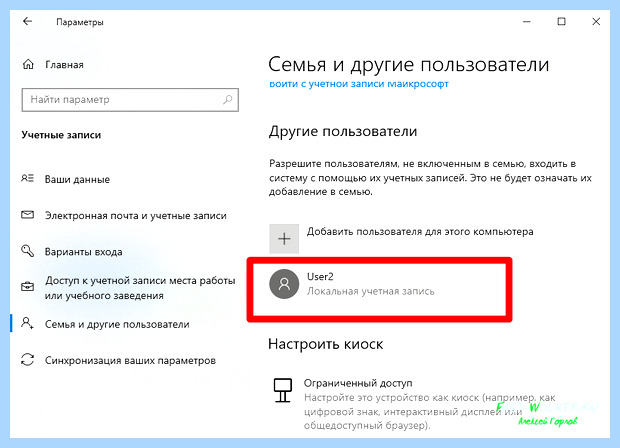Click the Microsoft account sign-in link

(359, 84)
